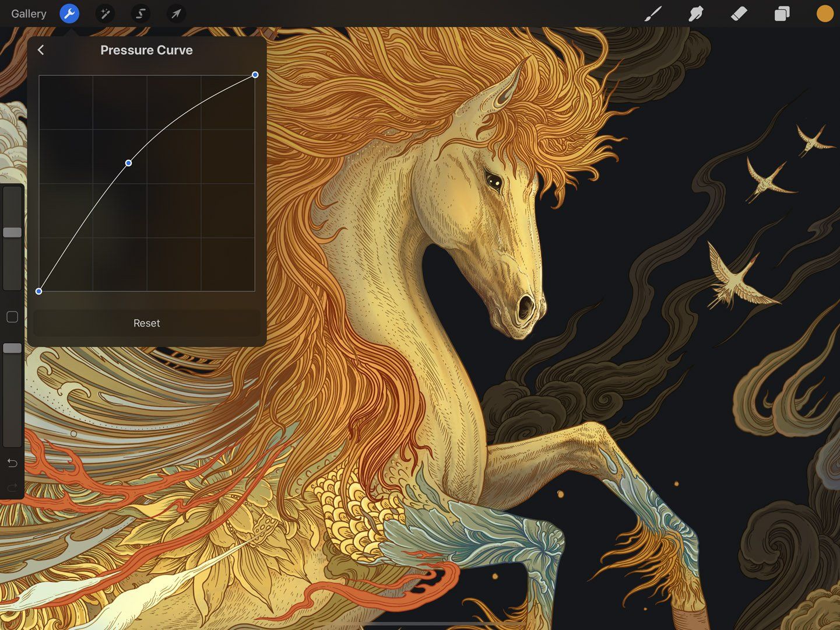Image resolution: width=840 pixels, height=630 pixels.
Task: Click the brush size slider handle
Action: (12, 233)
